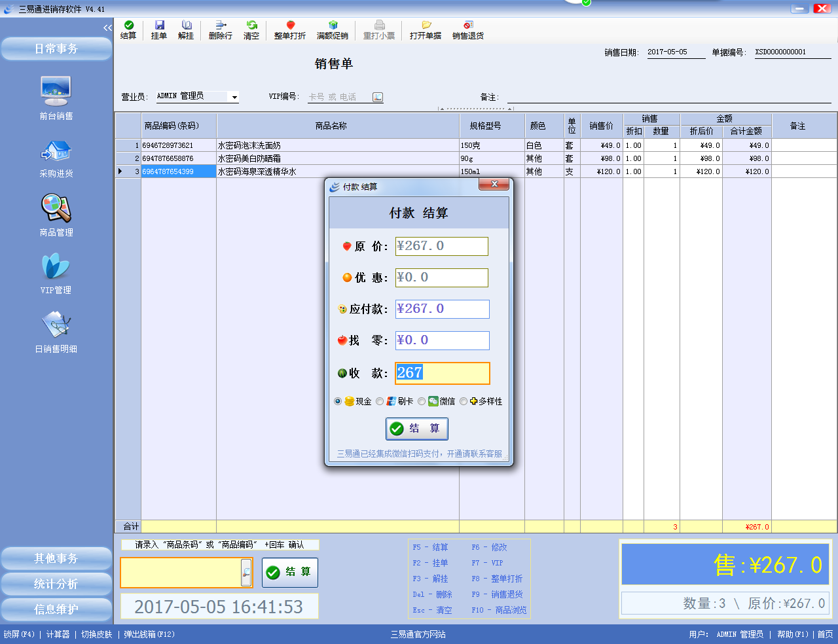Click the 商品名称 column header
Screen dimensions: 838x644
[x=338, y=126]
